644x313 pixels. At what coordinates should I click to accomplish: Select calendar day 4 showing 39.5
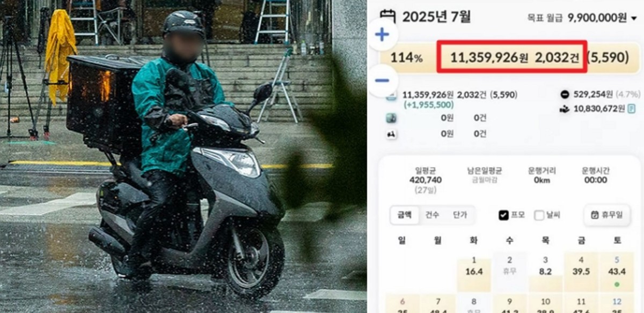click(581, 272)
